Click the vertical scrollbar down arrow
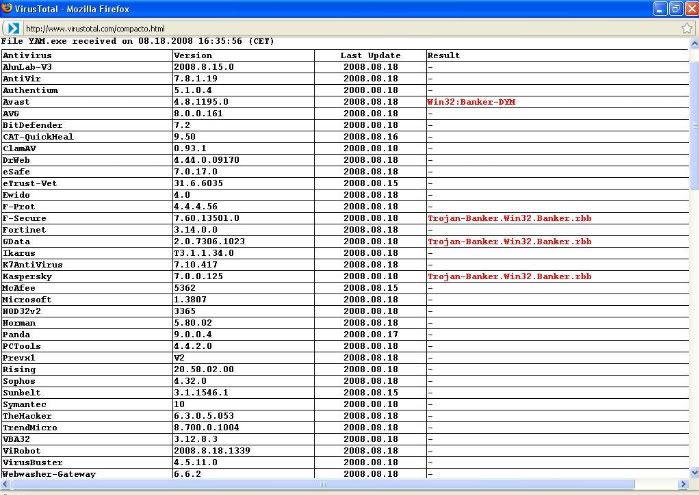The width and height of the screenshot is (699, 495). point(694,473)
